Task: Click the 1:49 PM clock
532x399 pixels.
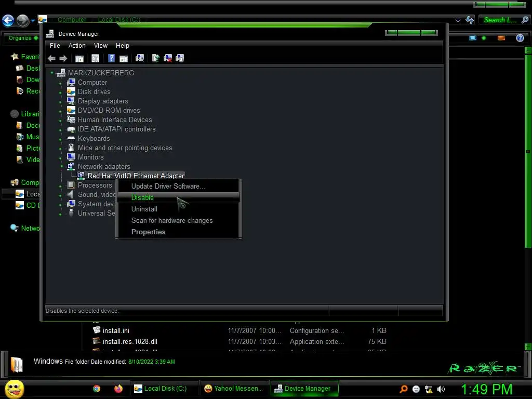Action: pyautogui.click(x=486, y=389)
